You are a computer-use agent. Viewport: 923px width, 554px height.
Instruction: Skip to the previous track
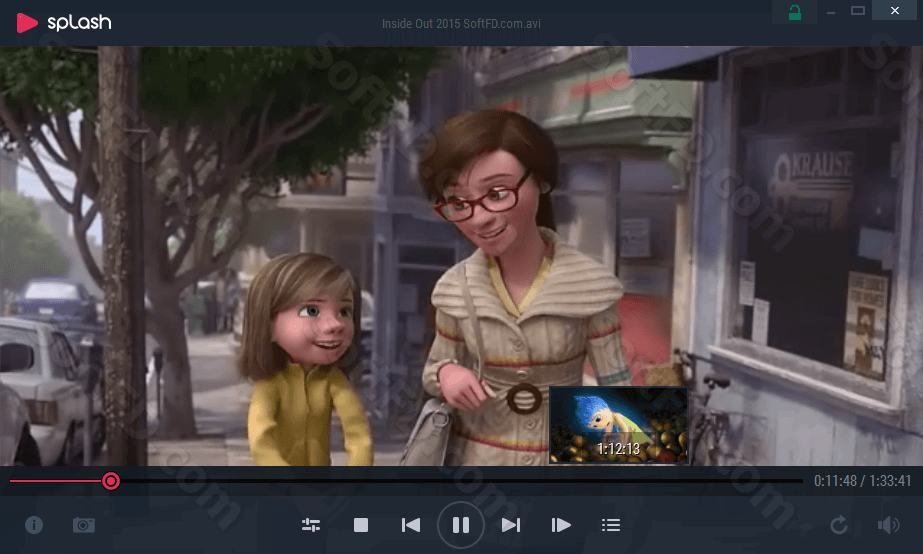[x=410, y=525]
